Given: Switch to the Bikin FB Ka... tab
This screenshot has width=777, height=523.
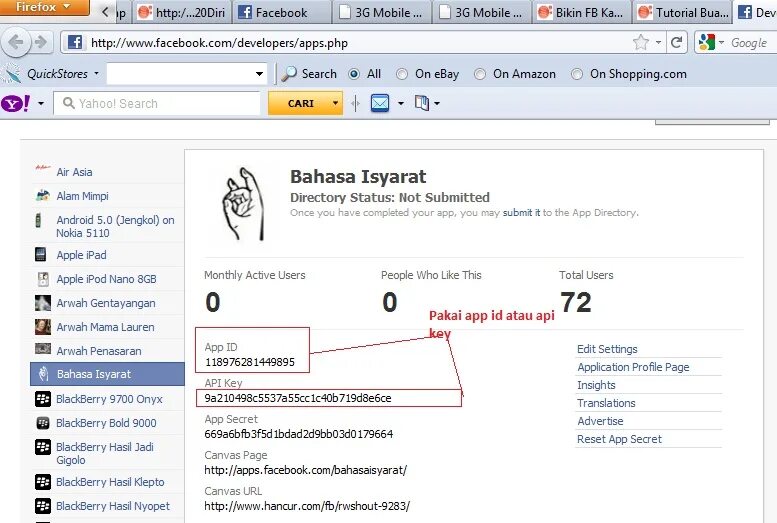Looking at the screenshot, I should 582,12.
